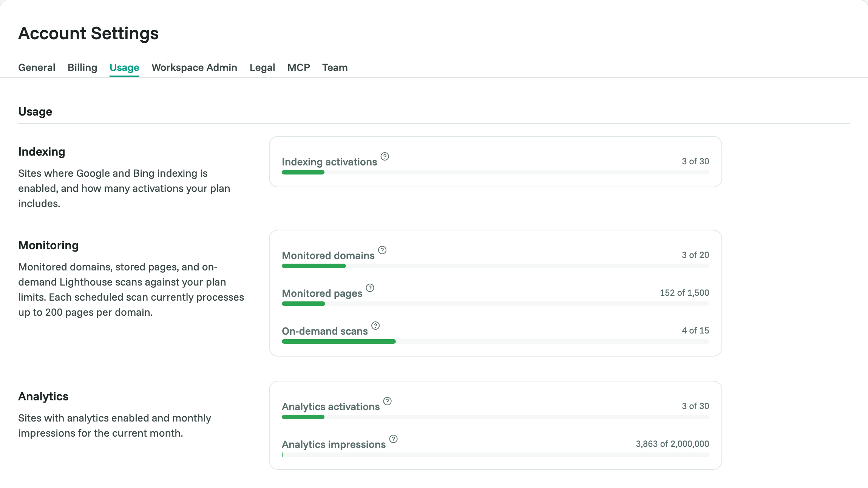
Task: Click the Analytics activations label
Action: [331, 407]
